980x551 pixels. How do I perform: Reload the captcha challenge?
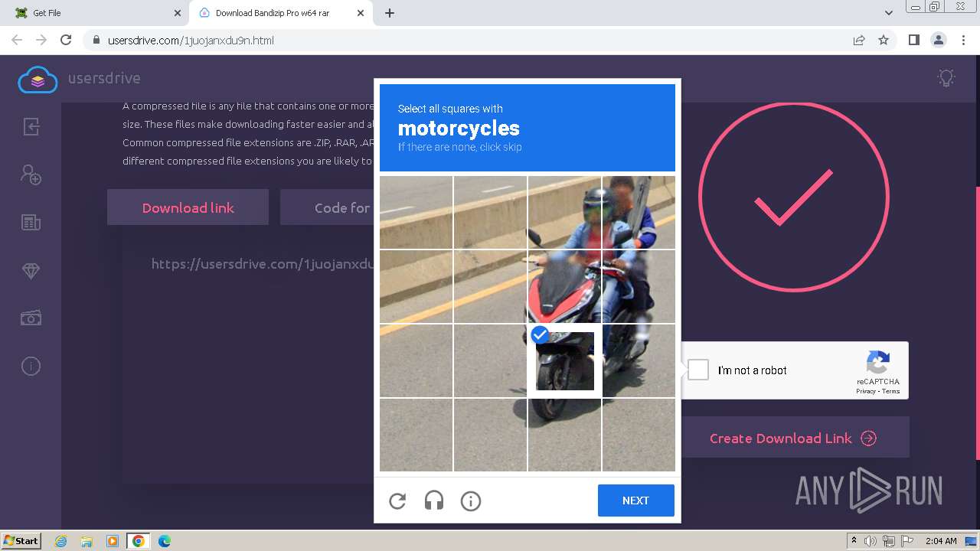click(397, 501)
